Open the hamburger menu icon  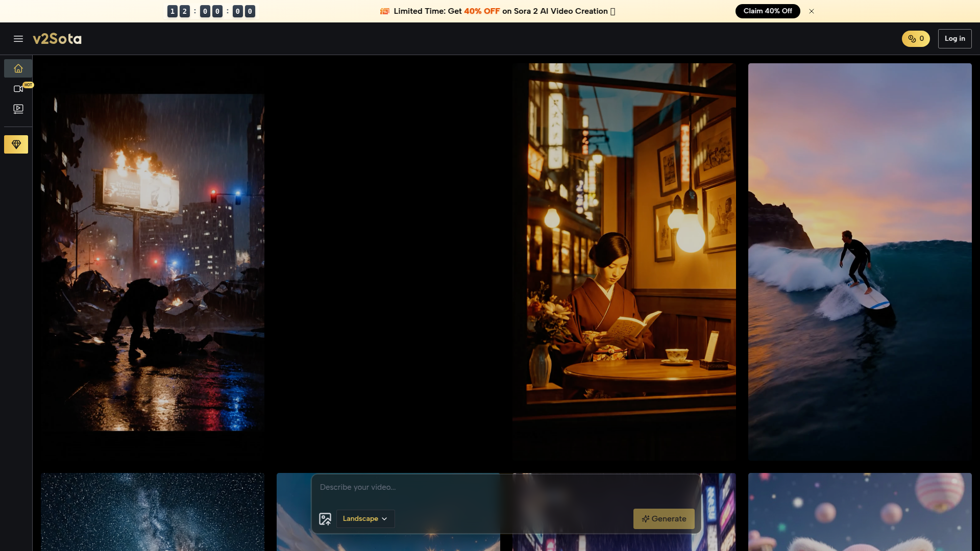point(18,39)
